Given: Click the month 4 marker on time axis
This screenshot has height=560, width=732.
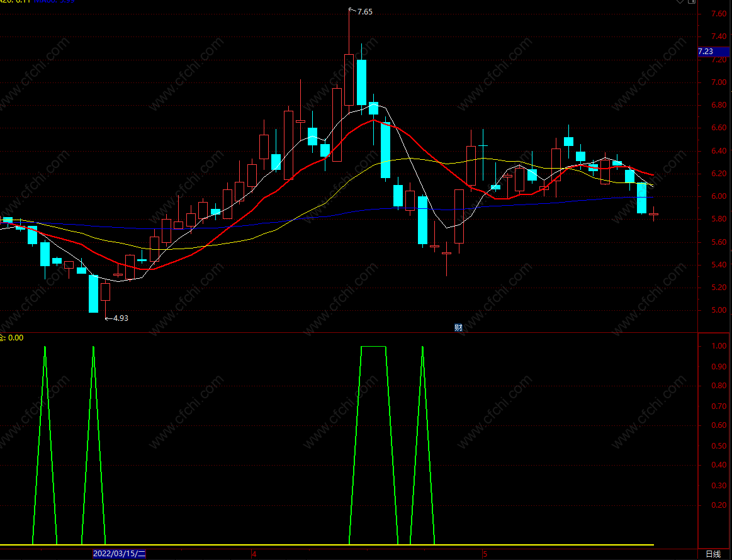Looking at the screenshot, I should [x=254, y=554].
